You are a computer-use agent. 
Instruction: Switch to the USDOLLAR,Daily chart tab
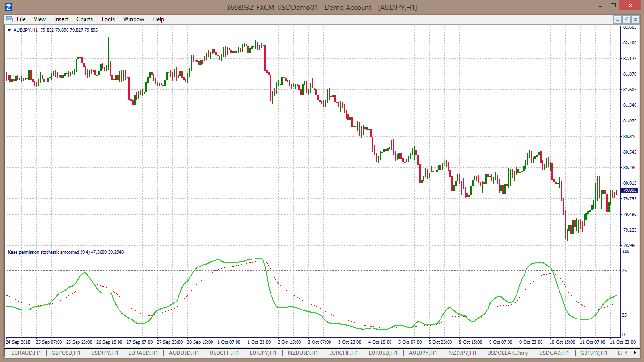click(x=508, y=353)
